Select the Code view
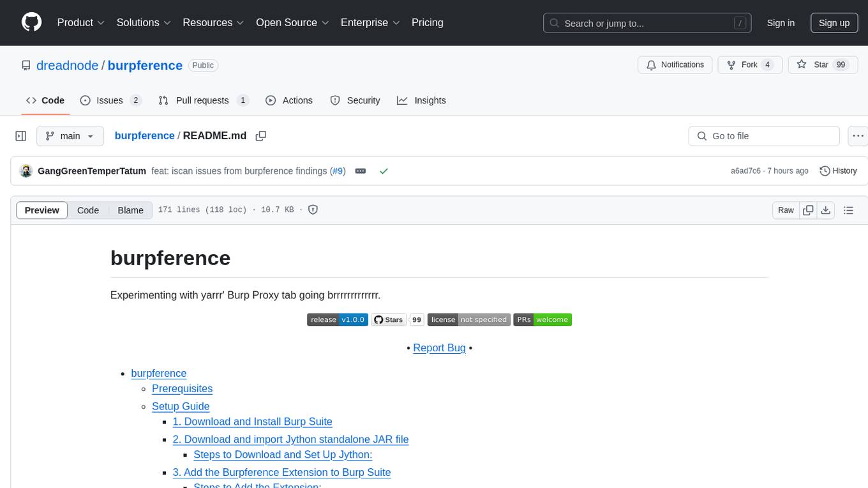 pyautogui.click(x=88, y=210)
